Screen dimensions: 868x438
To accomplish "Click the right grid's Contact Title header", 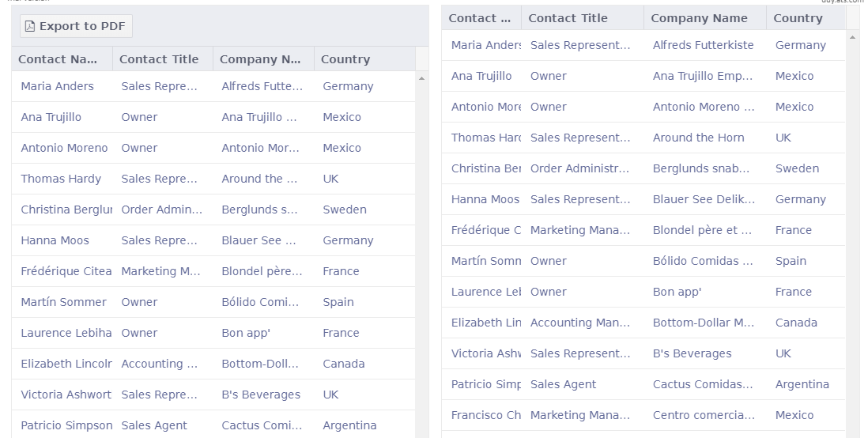I will 568,18.
